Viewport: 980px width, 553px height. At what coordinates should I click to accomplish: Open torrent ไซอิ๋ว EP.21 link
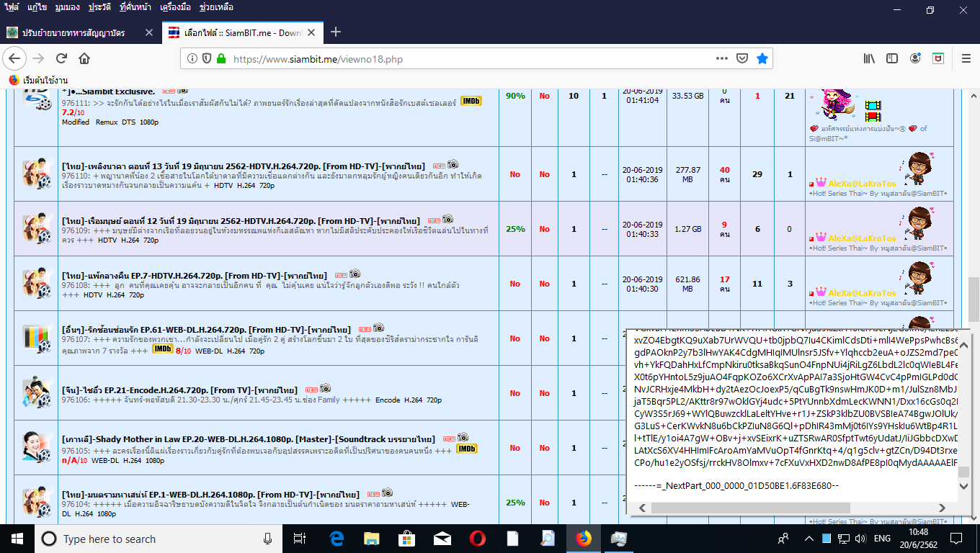coord(179,390)
